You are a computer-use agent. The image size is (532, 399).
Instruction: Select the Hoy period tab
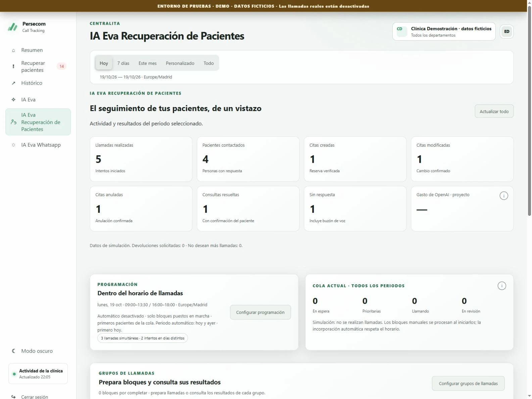pos(104,63)
